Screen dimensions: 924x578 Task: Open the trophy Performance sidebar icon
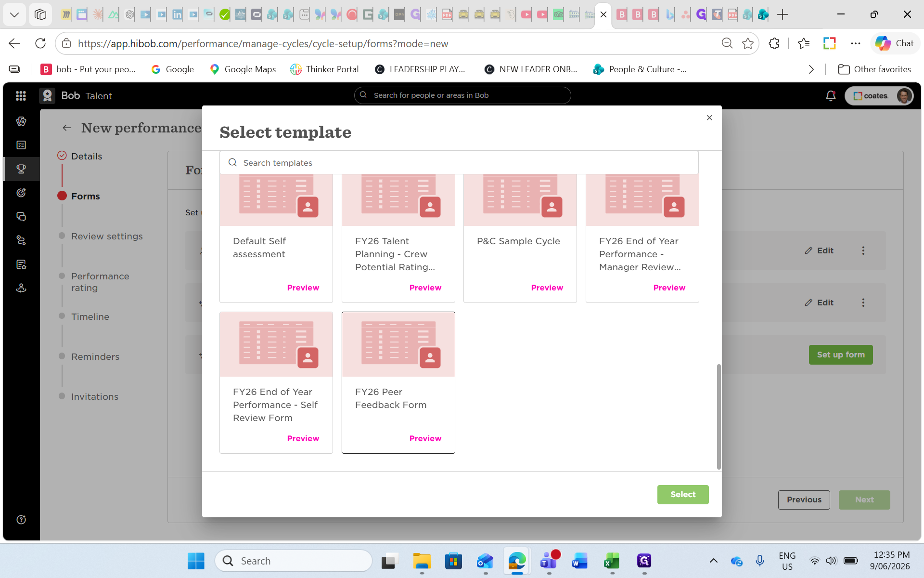(21, 169)
